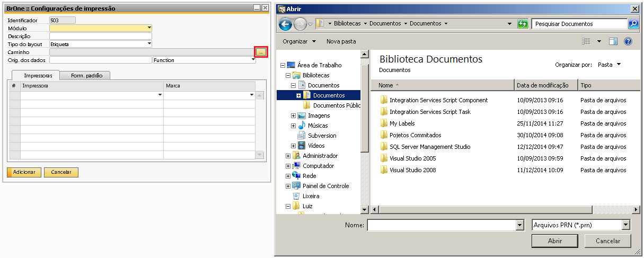644x258 pixels.
Task: Select Integration Services Script Component folder
Action: click(438, 100)
